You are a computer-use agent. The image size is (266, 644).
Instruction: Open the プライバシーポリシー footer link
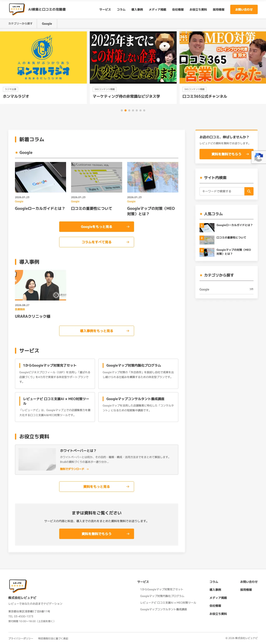click(x=21, y=638)
